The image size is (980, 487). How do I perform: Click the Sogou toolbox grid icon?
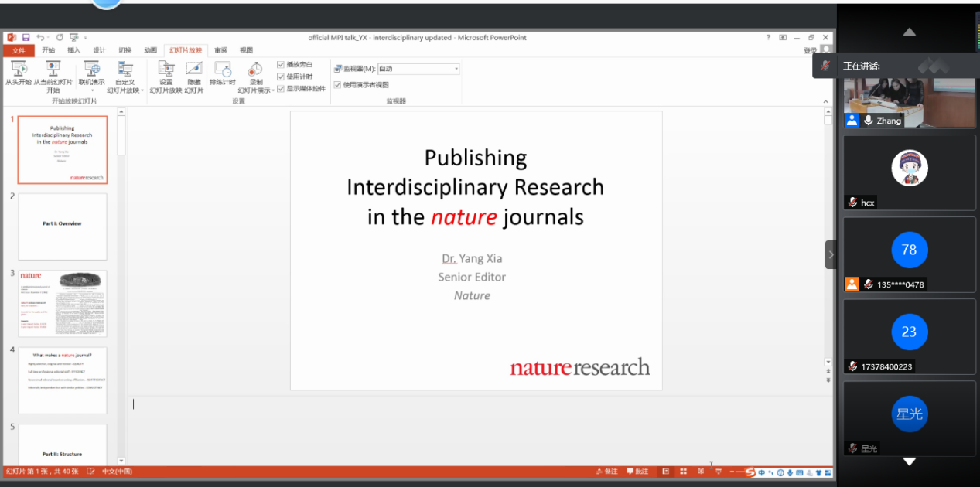point(828,472)
